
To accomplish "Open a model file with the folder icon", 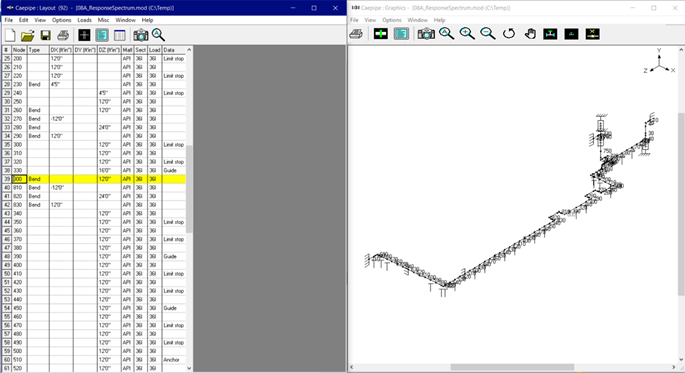I will (x=28, y=35).
